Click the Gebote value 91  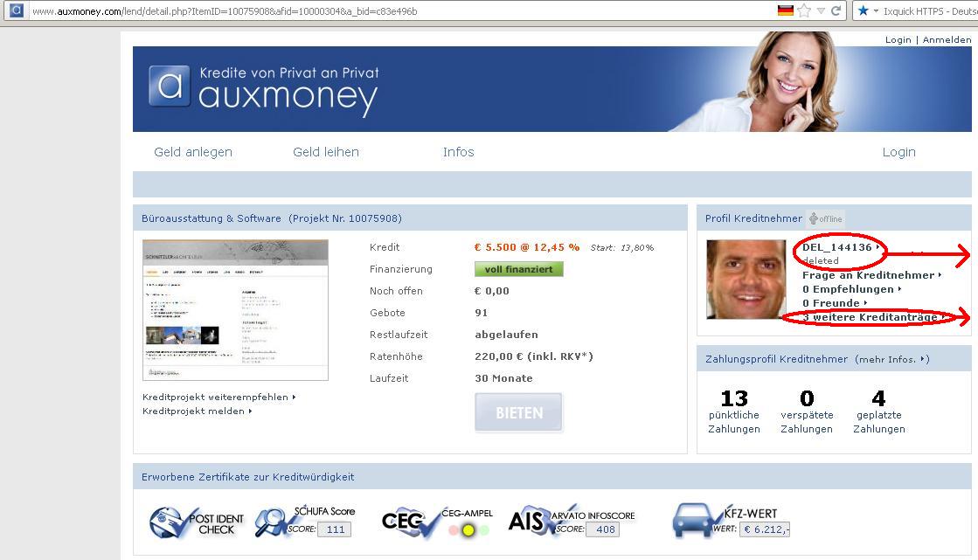pos(481,313)
